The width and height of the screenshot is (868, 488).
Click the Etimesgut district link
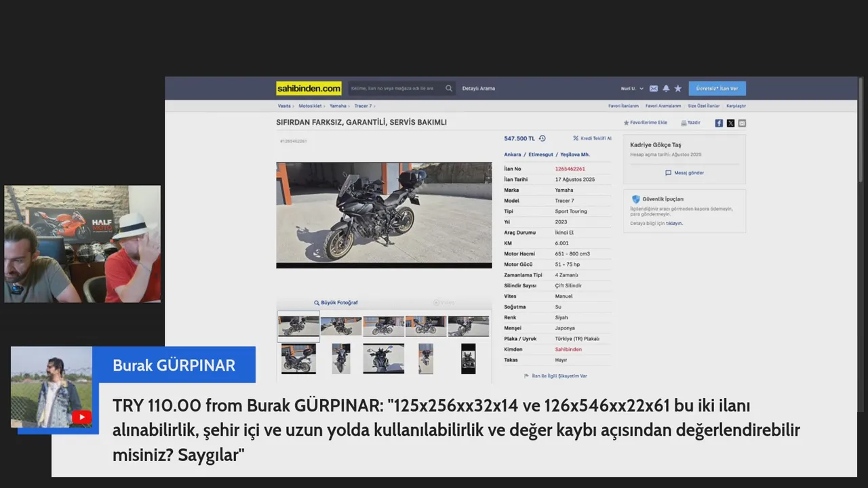[540, 155]
